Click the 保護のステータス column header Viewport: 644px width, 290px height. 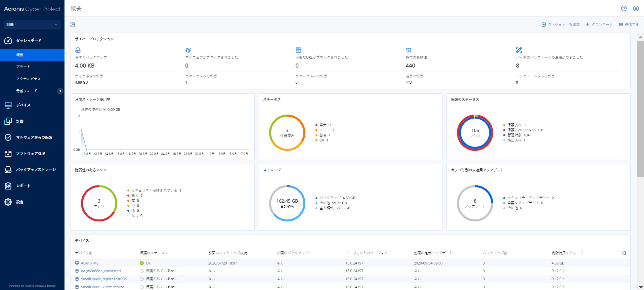click(154, 253)
